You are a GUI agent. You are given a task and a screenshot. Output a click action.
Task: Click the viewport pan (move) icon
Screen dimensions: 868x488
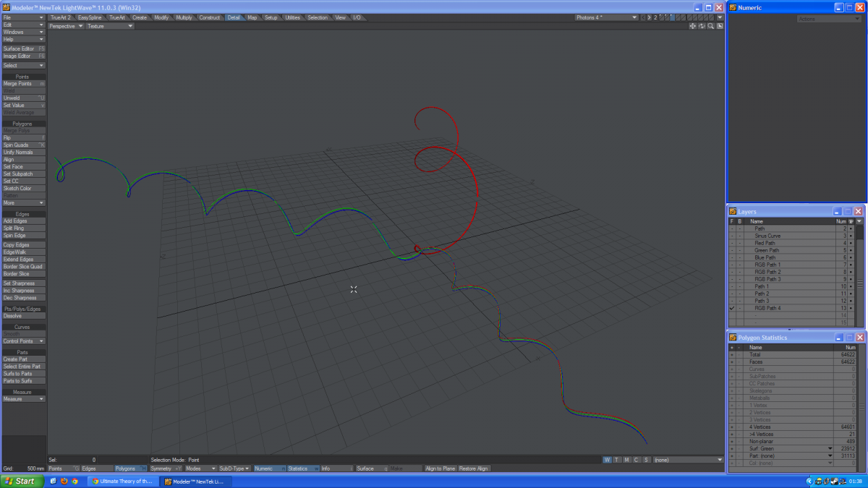point(692,26)
